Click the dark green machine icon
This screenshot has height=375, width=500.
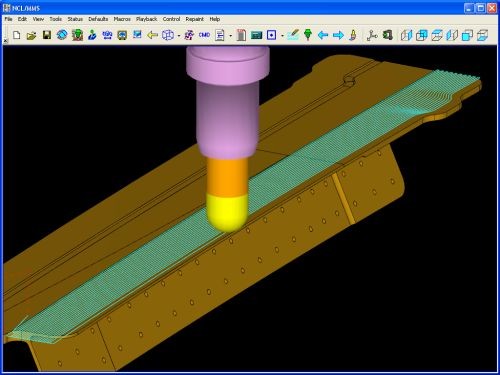(387, 35)
